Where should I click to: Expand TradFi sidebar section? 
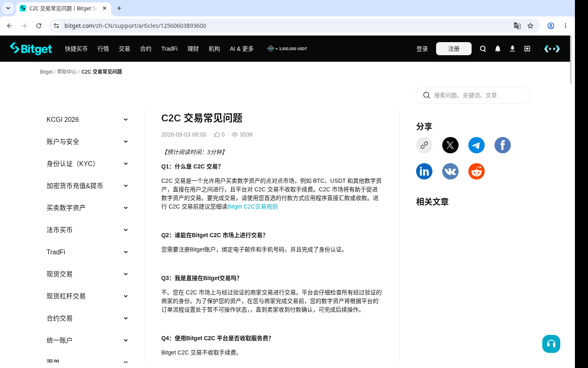87,252
